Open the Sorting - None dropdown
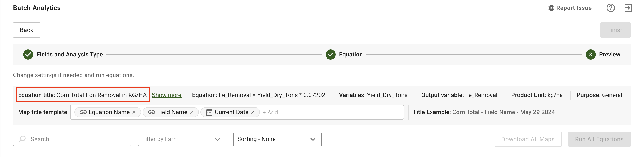The width and height of the screenshot is (644, 157). [x=277, y=139]
